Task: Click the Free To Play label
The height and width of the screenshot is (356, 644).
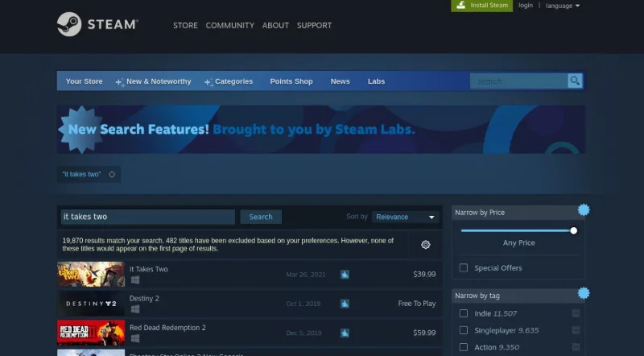Action: point(417,304)
